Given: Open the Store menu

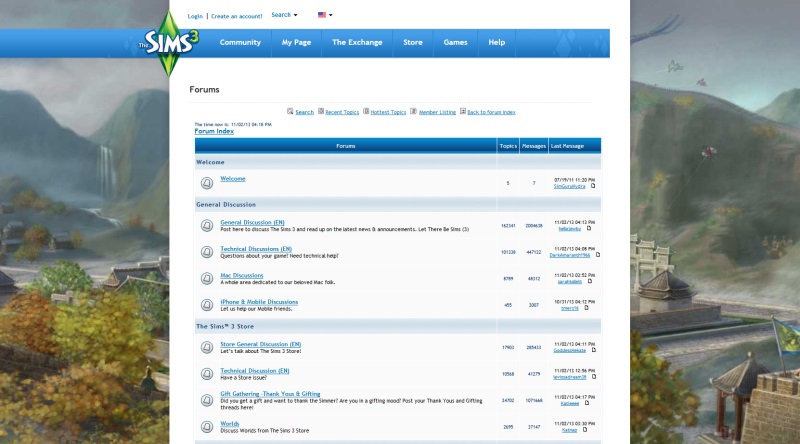Looking at the screenshot, I should tap(413, 42).
